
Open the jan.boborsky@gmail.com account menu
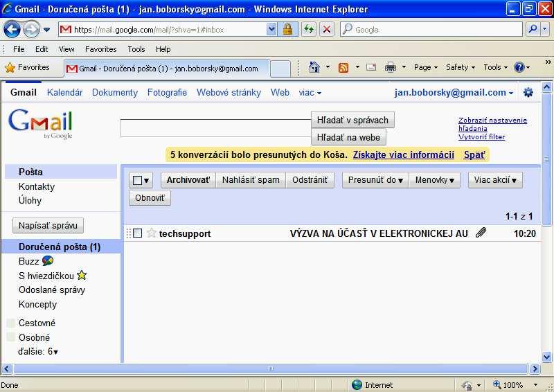pyautogui.click(x=454, y=93)
